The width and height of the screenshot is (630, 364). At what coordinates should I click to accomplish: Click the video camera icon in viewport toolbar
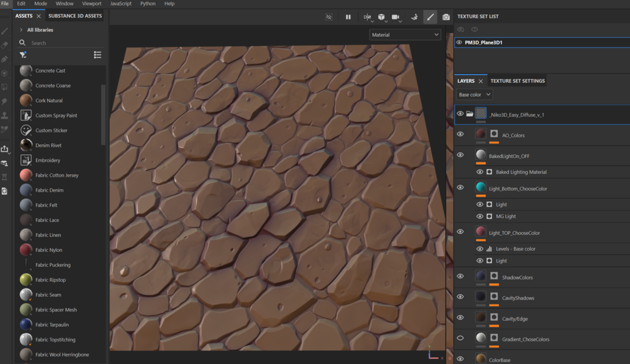point(396,17)
